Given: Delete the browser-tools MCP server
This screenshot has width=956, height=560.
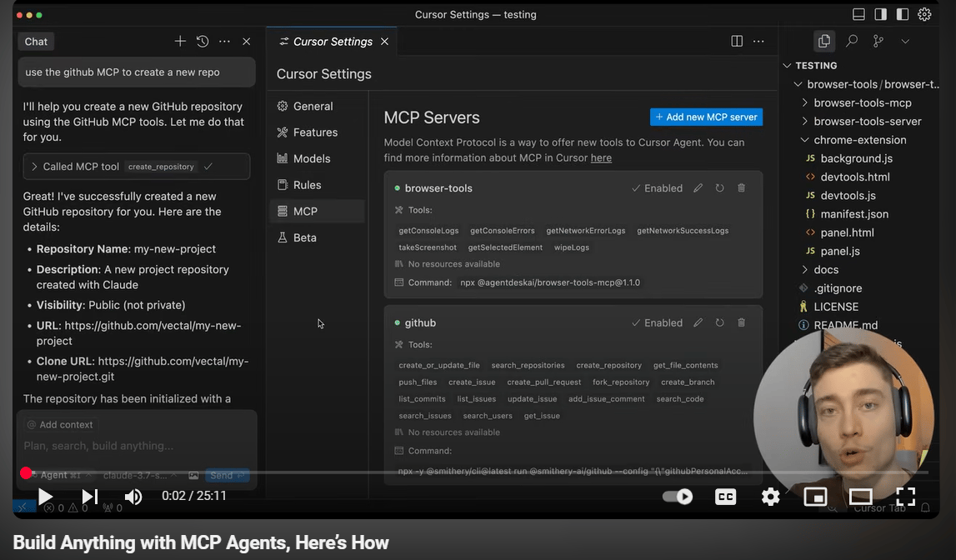Looking at the screenshot, I should tap(742, 188).
